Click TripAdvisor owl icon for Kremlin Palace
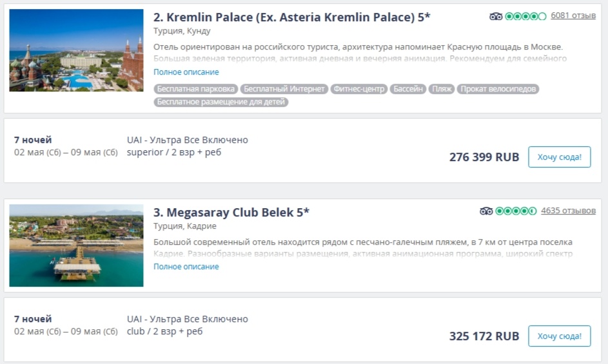 496,16
